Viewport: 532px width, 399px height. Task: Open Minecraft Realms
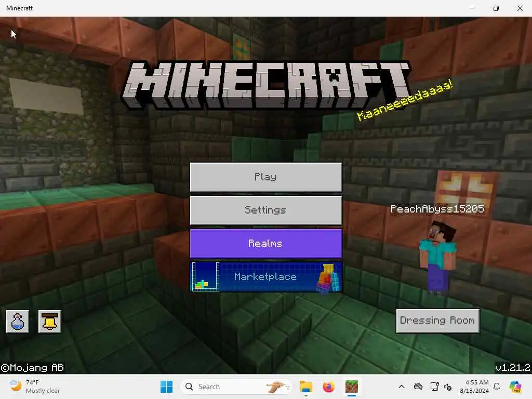coord(265,244)
